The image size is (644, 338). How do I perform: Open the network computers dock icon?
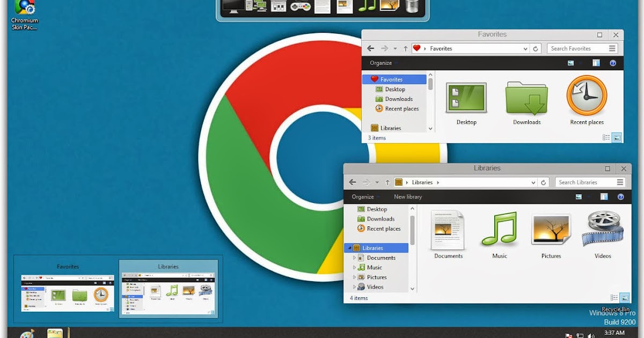[x=256, y=6]
